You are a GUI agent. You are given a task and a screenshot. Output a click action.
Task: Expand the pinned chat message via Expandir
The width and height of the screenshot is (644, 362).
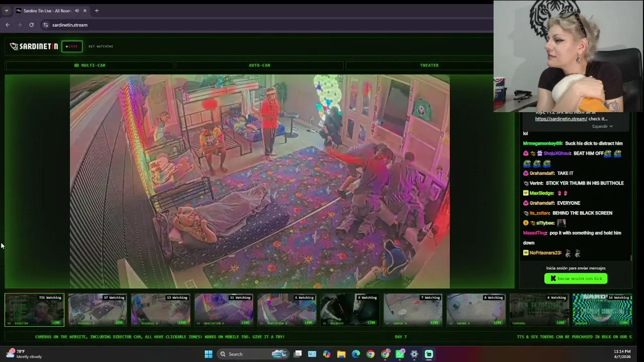[602, 126]
